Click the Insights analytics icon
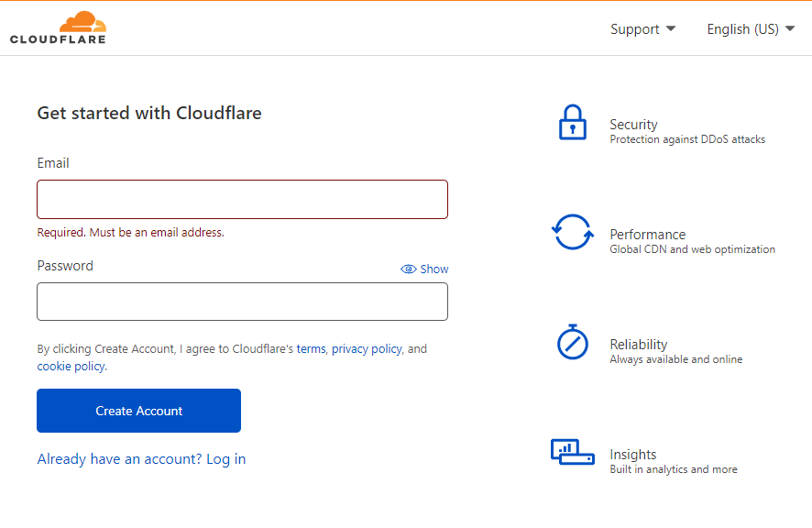The width and height of the screenshot is (812, 528). coord(572,452)
